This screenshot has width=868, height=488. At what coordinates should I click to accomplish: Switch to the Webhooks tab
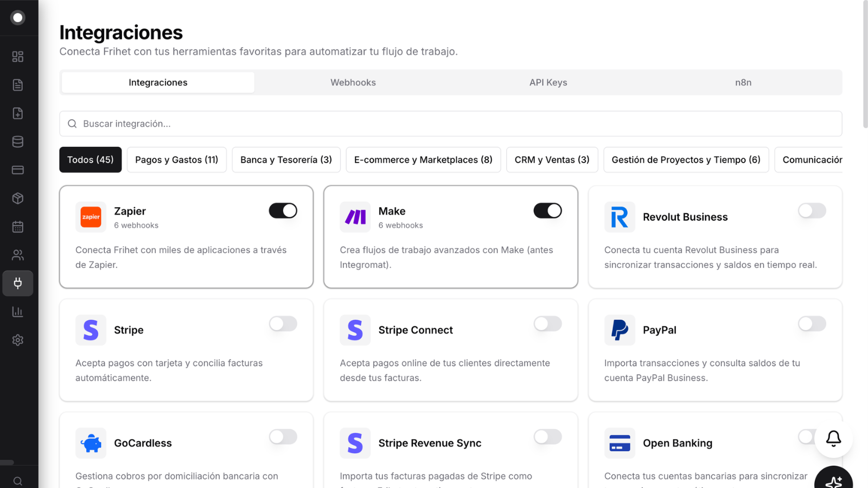pos(353,82)
